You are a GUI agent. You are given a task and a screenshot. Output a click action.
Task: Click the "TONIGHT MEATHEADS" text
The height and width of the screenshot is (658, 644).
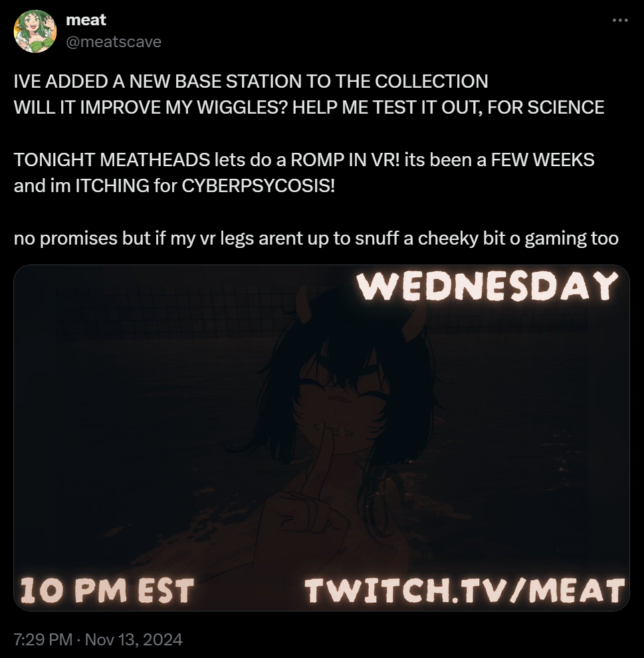[x=112, y=160]
